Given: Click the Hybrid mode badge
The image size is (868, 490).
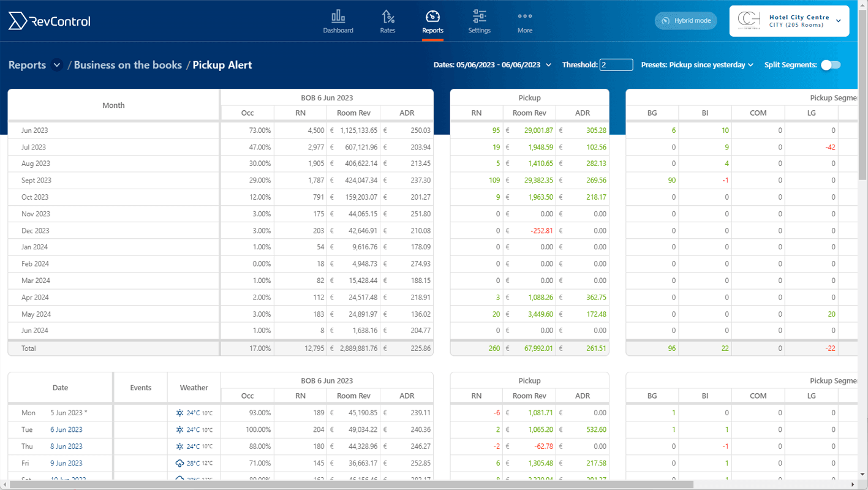Looking at the screenshot, I should tap(685, 20).
